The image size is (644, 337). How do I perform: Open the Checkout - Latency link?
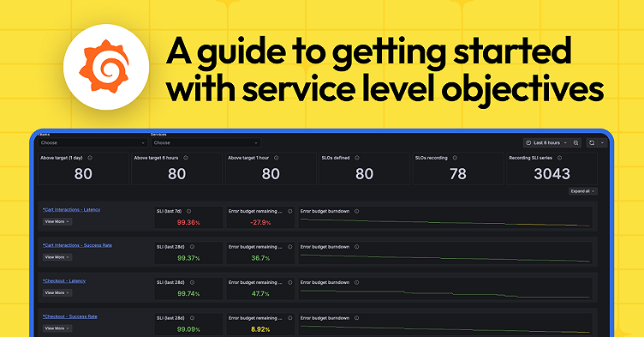(x=64, y=280)
